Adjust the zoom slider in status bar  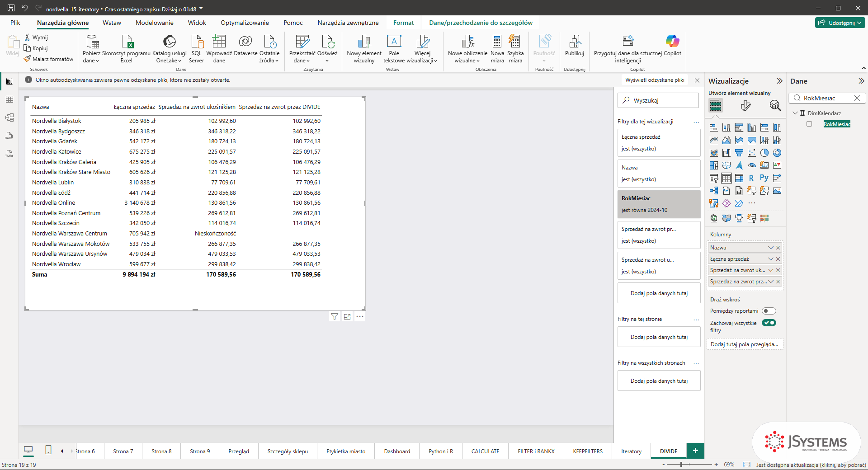[x=681, y=464]
